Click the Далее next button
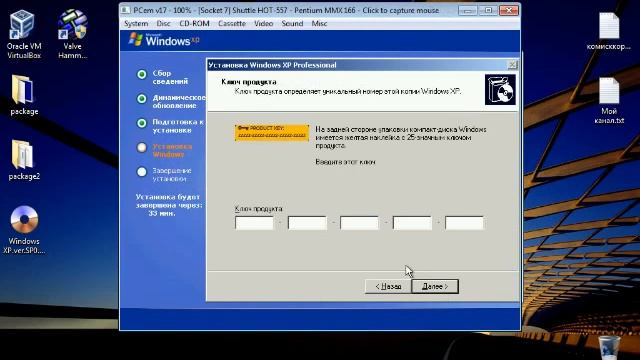 (435, 287)
